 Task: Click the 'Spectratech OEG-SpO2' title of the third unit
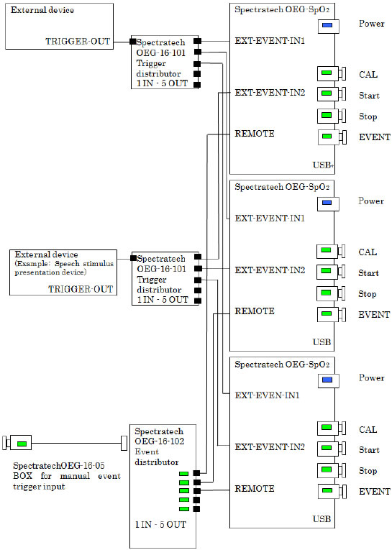click(x=282, y=365)
